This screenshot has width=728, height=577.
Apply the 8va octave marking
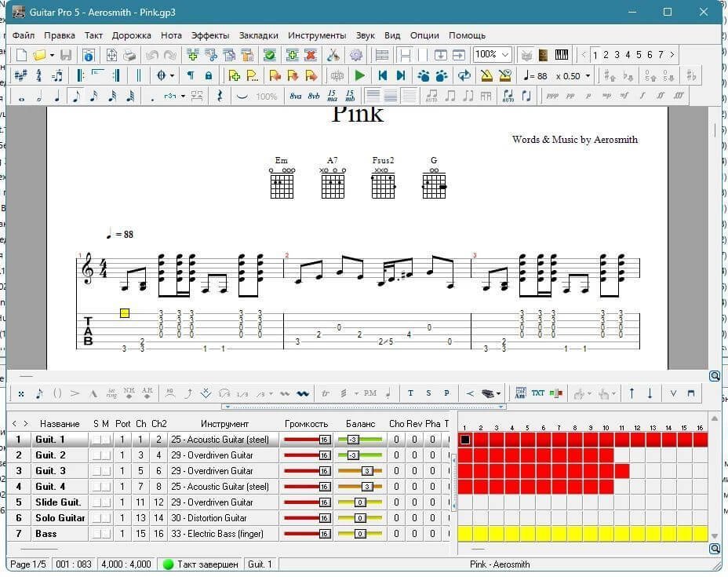(295, 96)
